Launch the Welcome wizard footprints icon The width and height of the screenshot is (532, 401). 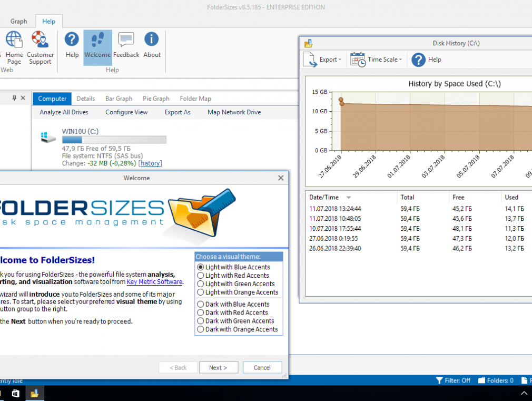tap(97, 40)
